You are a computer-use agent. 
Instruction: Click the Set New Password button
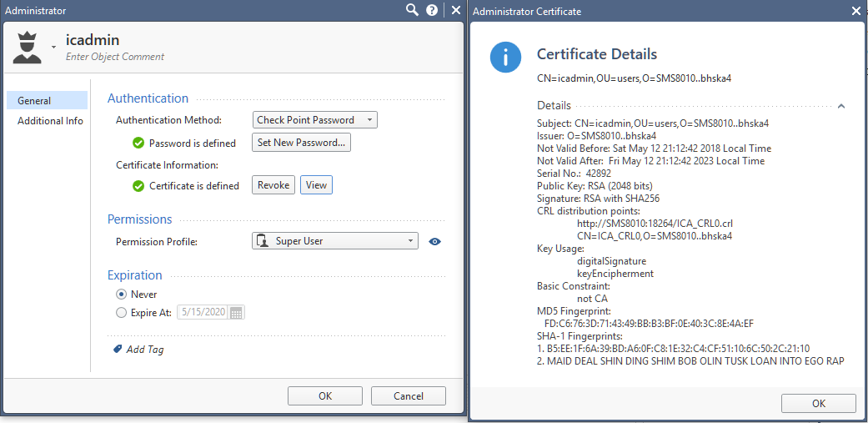tap(302, 143)
